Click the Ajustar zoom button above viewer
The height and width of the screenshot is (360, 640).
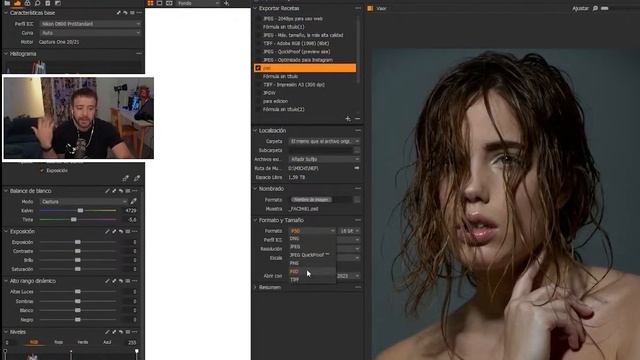tap(580, 8)
